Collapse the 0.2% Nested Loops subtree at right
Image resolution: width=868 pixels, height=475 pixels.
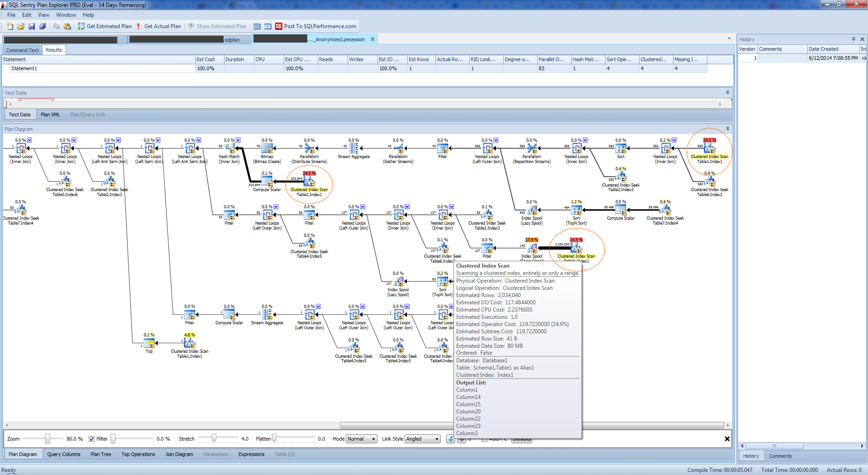tap(674, 140)
